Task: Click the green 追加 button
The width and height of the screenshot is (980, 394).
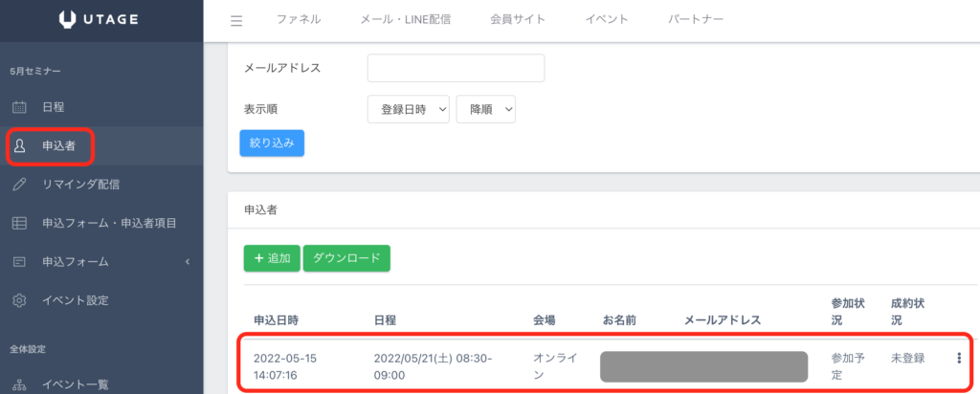Action: pos(272,258)
